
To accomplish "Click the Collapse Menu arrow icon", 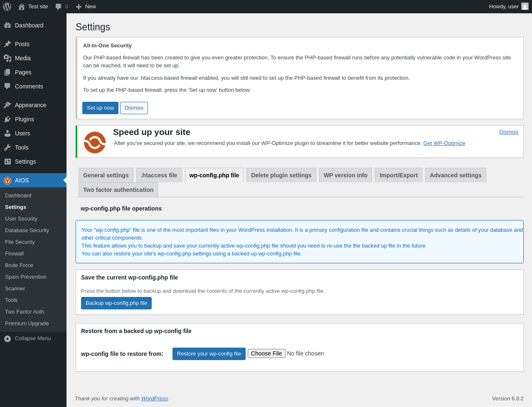I will [x=7, y=339].
